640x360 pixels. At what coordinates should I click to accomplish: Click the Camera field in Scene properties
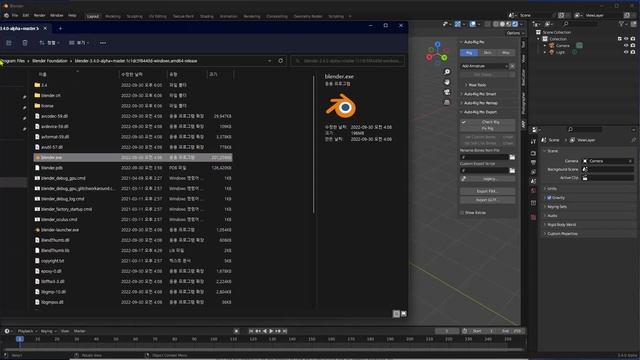click(x=608, y=161)
